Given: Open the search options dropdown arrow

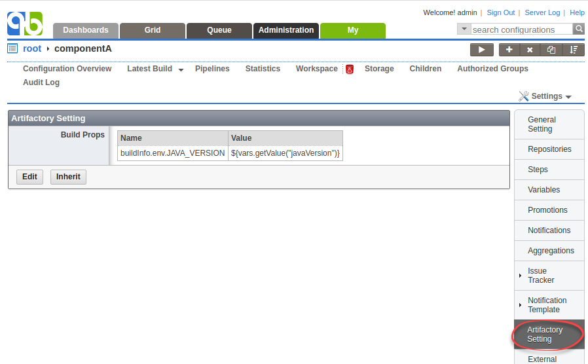Looking at the screenshot, I should (x=464, y=29).
